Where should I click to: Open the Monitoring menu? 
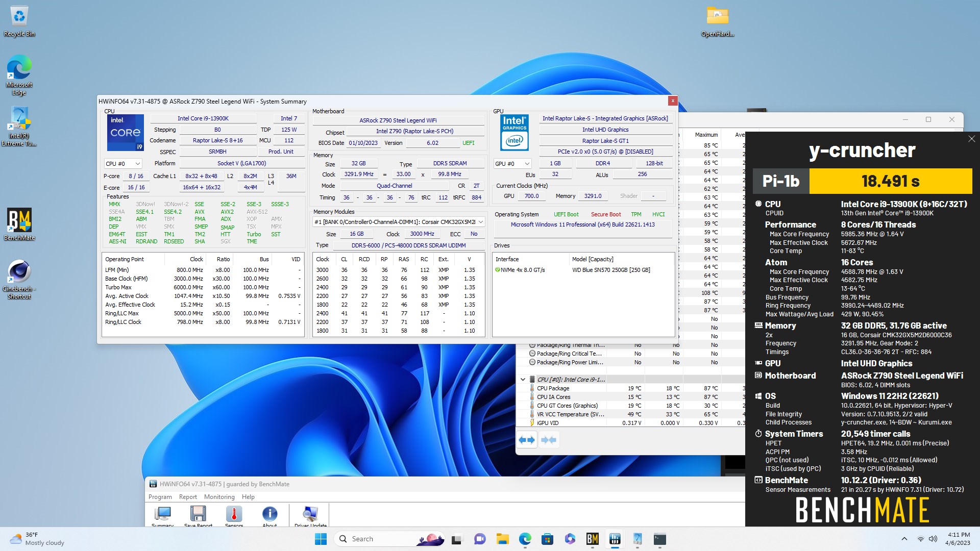click(219, 497)
